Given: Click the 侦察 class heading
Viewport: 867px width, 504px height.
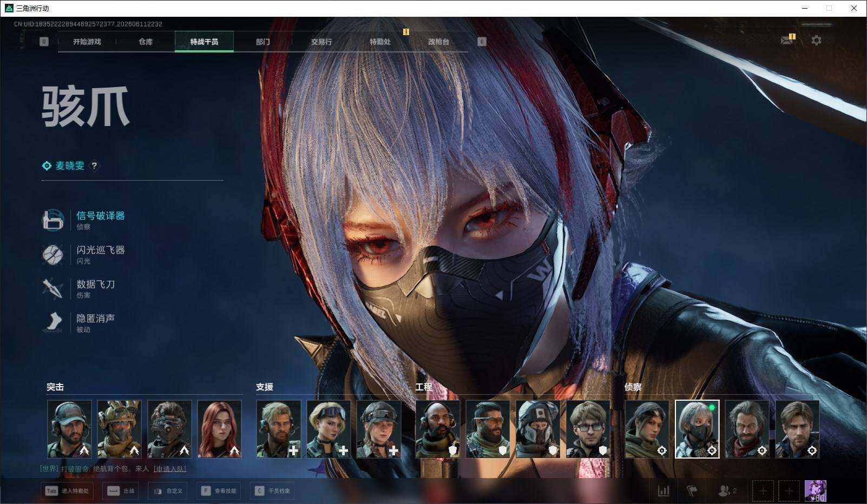Looking at the screenshot, I should 633,387.
